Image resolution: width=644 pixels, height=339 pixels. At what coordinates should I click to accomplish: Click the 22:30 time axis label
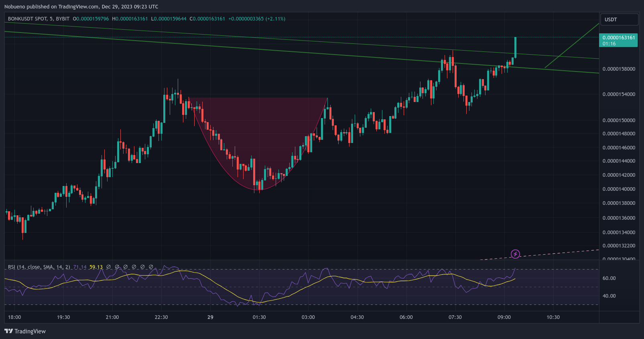[161, 317]
